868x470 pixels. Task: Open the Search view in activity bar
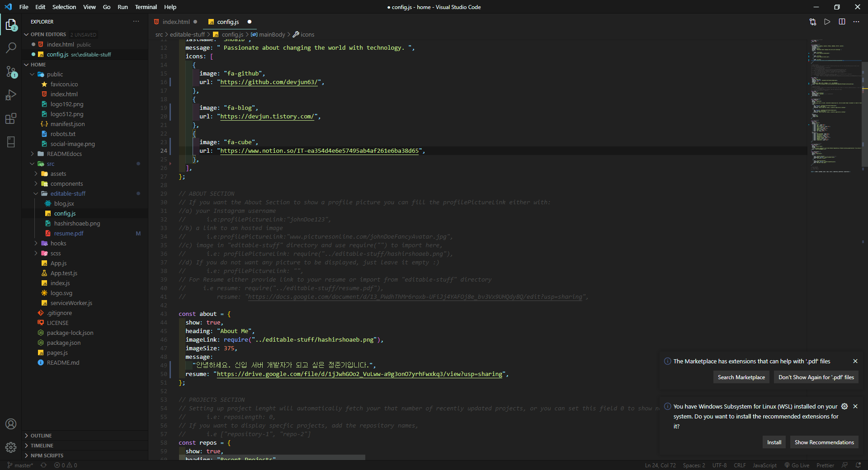11,47
